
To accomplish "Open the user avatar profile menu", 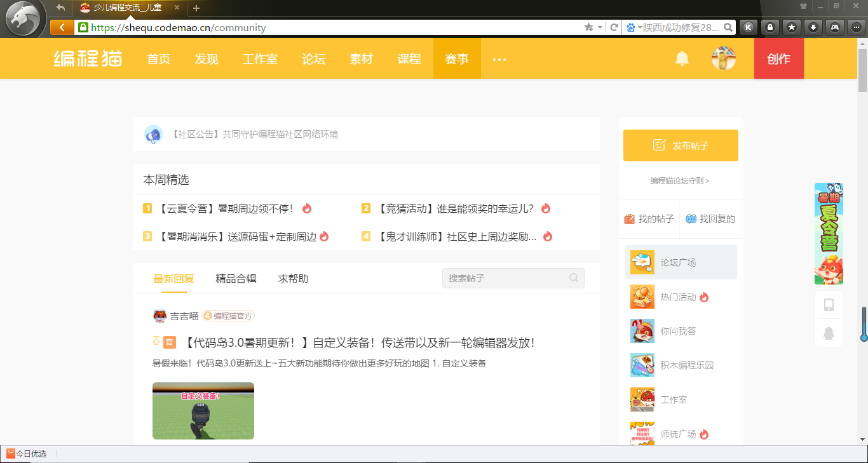I will (724, 58).
